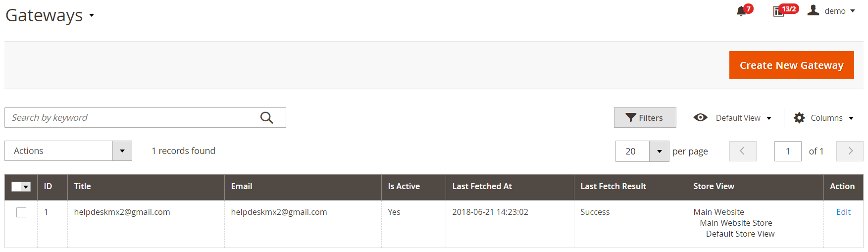Click the eye icon for Default View
Image resolution: width=868 pixels, height=252 pixels.
click(x=700, y=117)
